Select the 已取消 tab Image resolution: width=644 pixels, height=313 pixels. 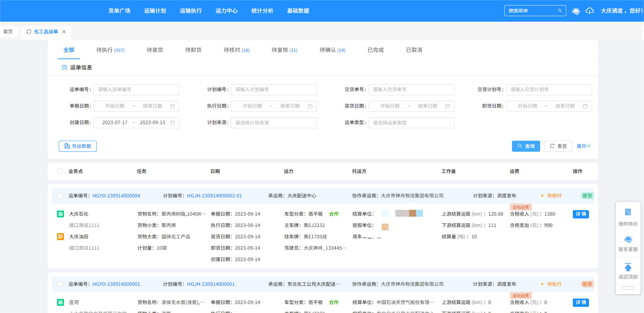[414, 50]
